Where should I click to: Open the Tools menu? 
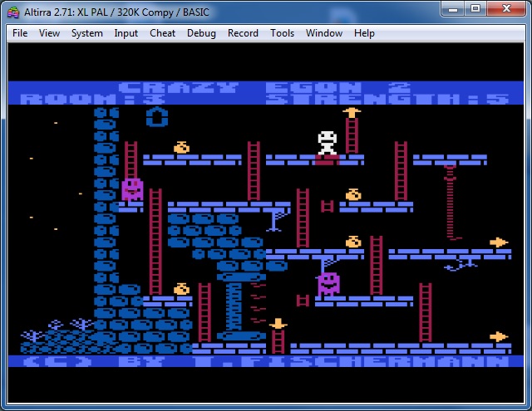(282, 33)
